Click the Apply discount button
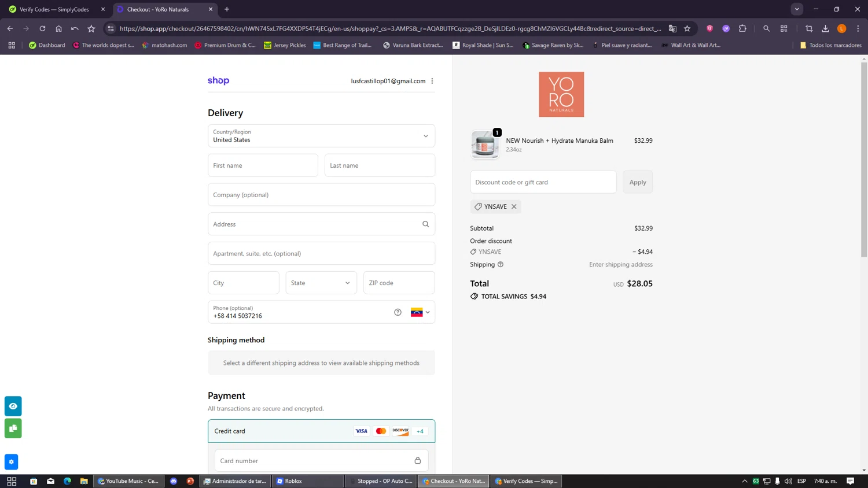Image resolution: width=868 pixels, height=488 pixels. click(638, 182)
